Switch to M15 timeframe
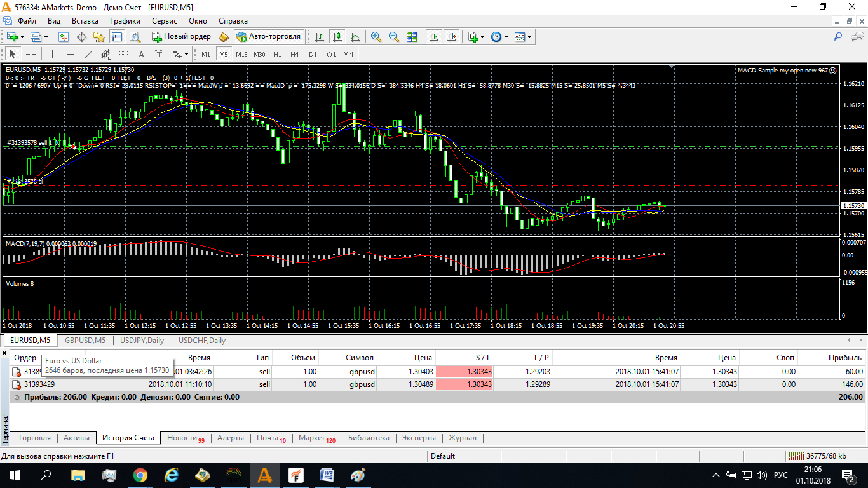This screenshot has width=868, height=488. point(241,54)
